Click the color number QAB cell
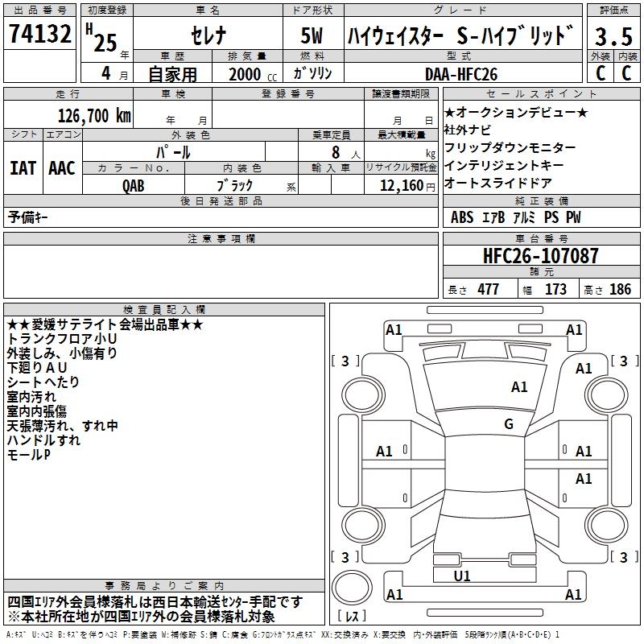 click(x=134, y=185)
